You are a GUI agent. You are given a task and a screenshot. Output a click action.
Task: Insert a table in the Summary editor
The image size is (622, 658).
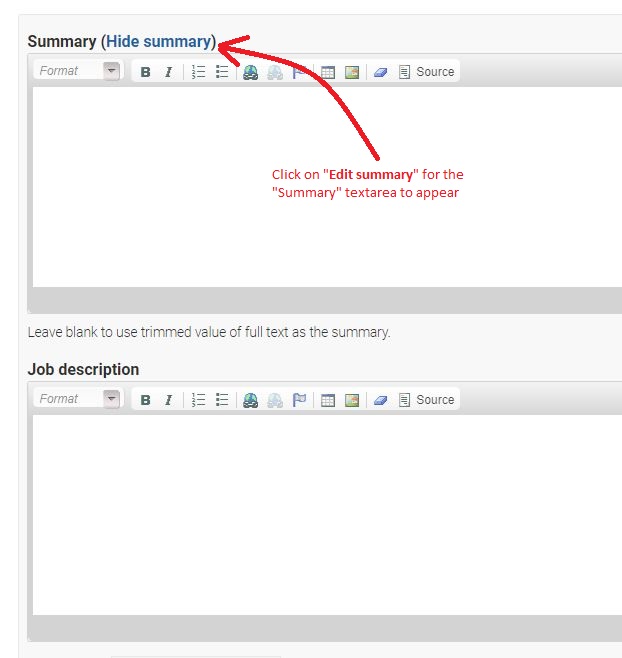pos(328,72)
